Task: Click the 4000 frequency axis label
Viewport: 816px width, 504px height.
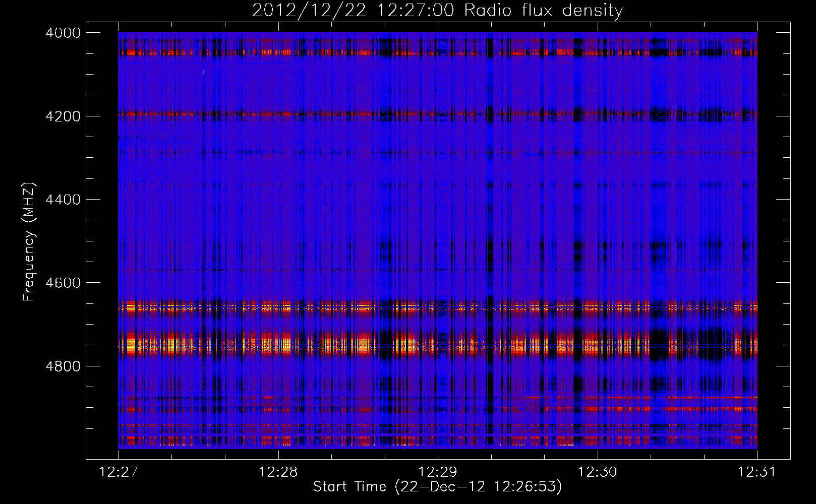Action: [63, 33]
